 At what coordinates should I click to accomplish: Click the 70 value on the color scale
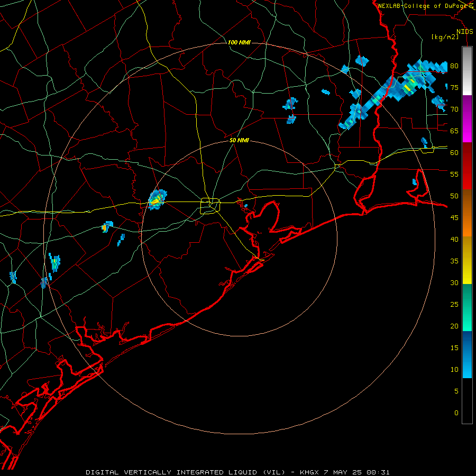point(454,109)
